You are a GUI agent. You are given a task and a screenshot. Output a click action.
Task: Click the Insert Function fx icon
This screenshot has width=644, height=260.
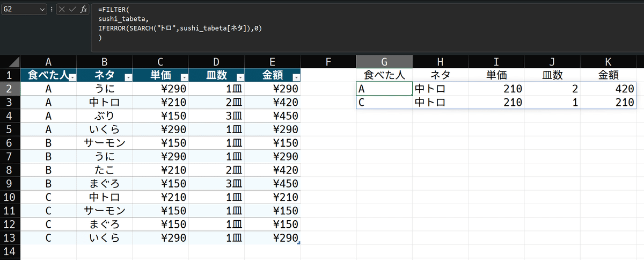click(83, 10)
